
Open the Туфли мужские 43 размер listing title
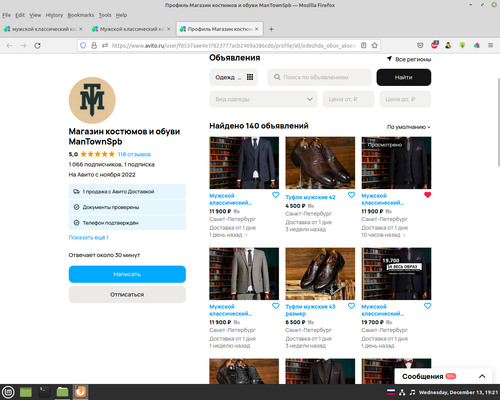coord(310,310)
